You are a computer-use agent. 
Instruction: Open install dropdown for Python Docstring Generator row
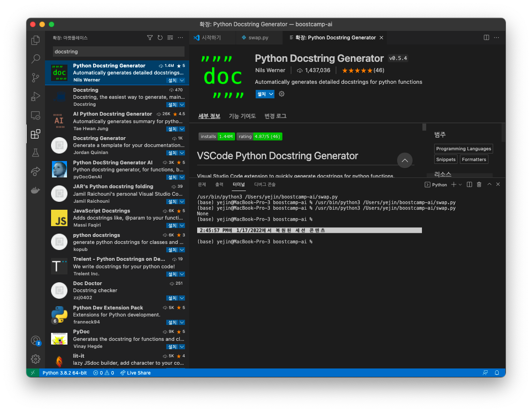[182, 81]
